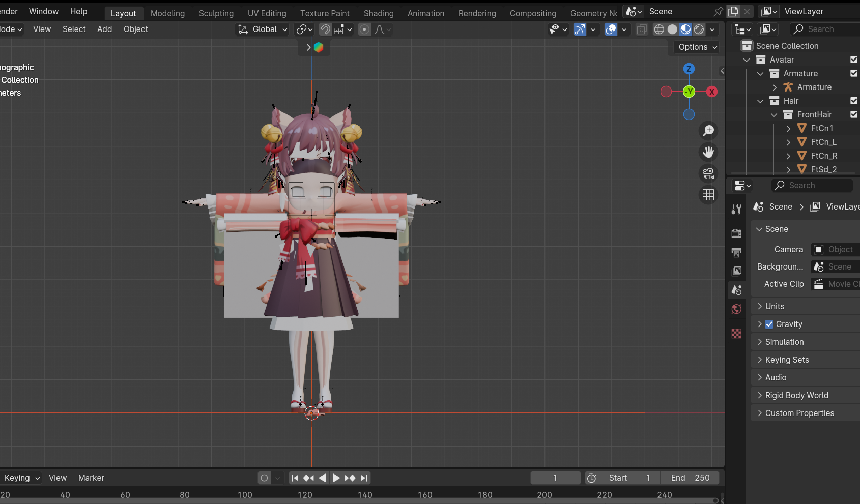Open the Tool properties tab
The width and height of the screenshot is (860, 504).
click(736, 209)
